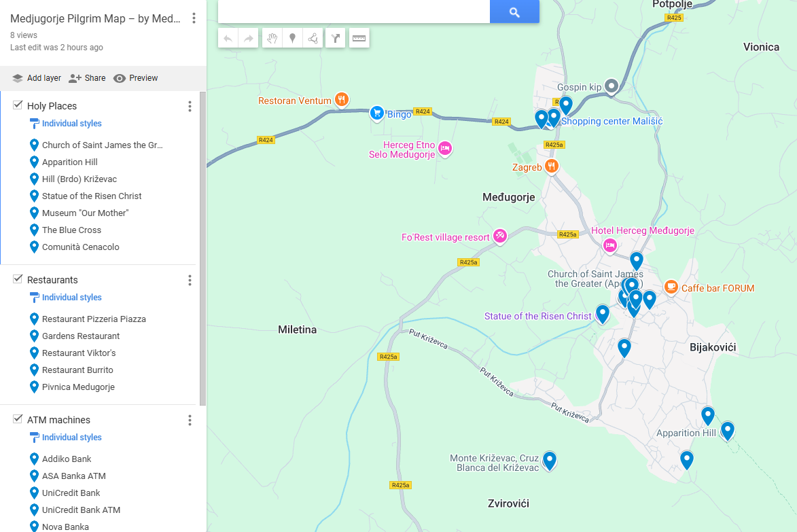Image resolution: width=797 pixels, height=532 pixels.
Task: Click Caffe bar FORUM cup icon
Action: (671, 287)
